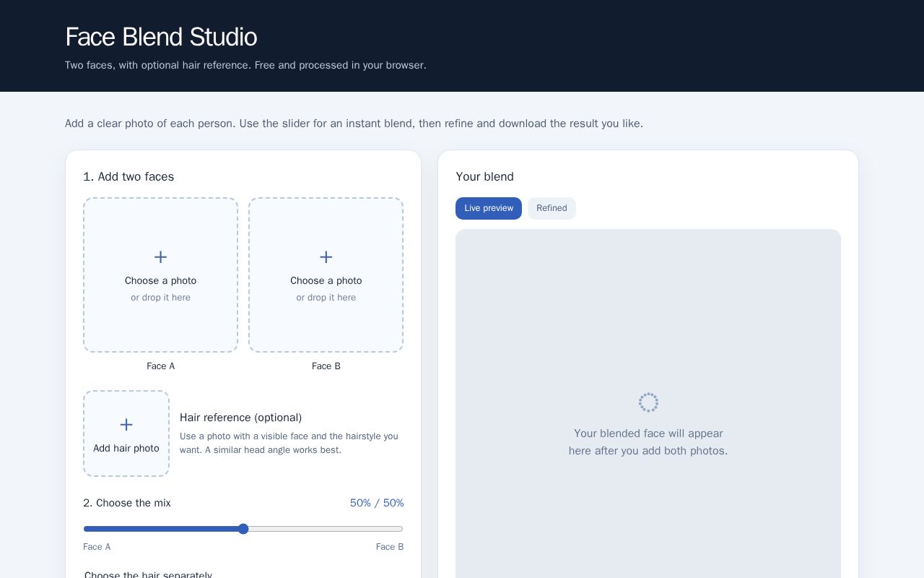Screen dimensions: 924x578
Task: Click the plus icon for hair photo
Action: pos(126,425)
